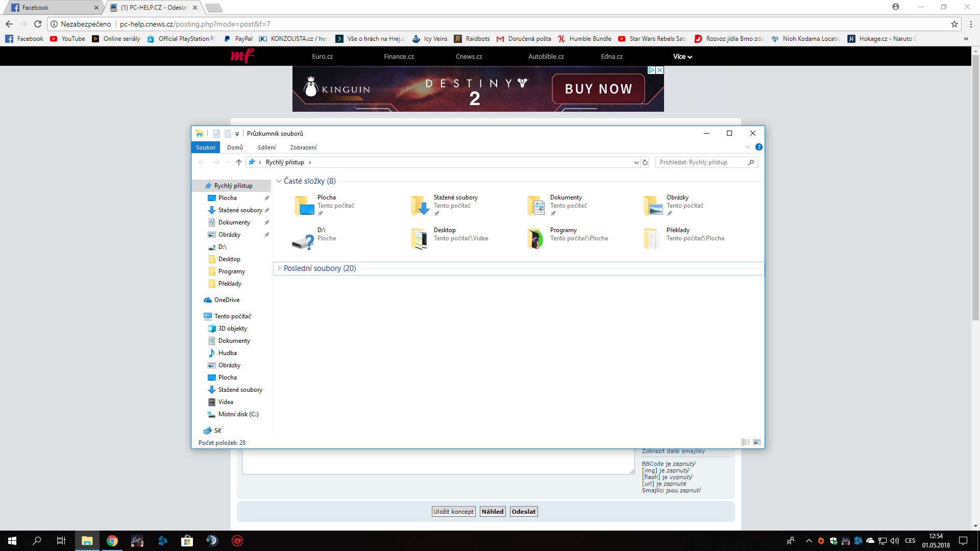This screenshot has width=980, height=551.
Task: Open the Stažené soubory folder icon
Action: coord(420,206)
